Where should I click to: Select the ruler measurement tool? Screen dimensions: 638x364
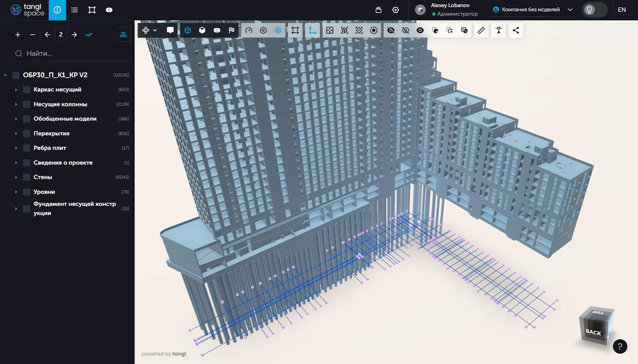tap(481, 30)
